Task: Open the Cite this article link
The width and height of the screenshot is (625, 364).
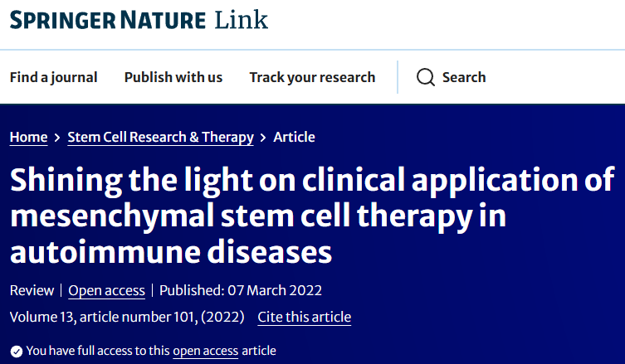Action: pos(305,317)
